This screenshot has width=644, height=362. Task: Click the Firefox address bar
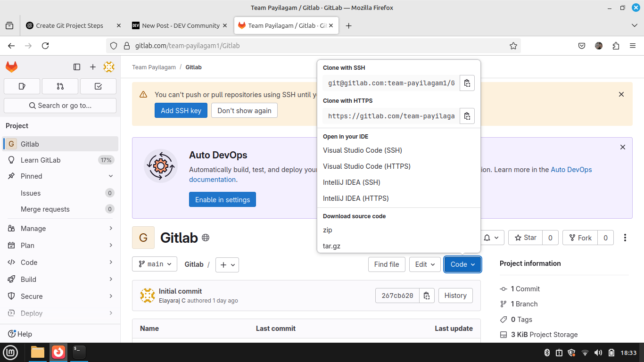(x=313, y=46)
